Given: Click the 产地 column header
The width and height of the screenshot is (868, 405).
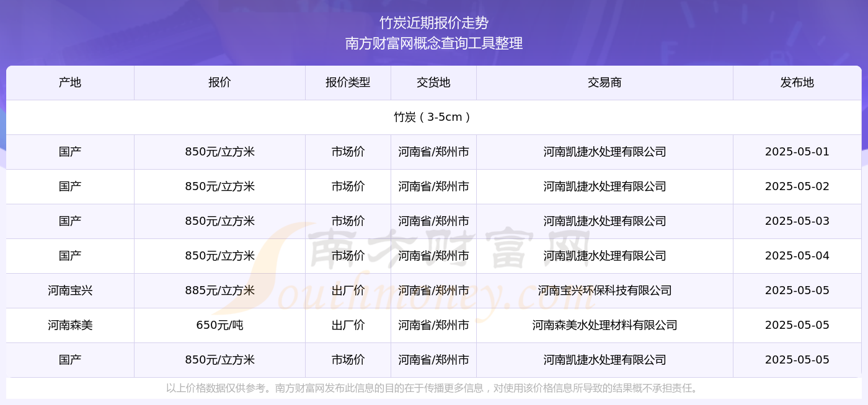Looking at the screenshot, I should [x=70, y=82].
